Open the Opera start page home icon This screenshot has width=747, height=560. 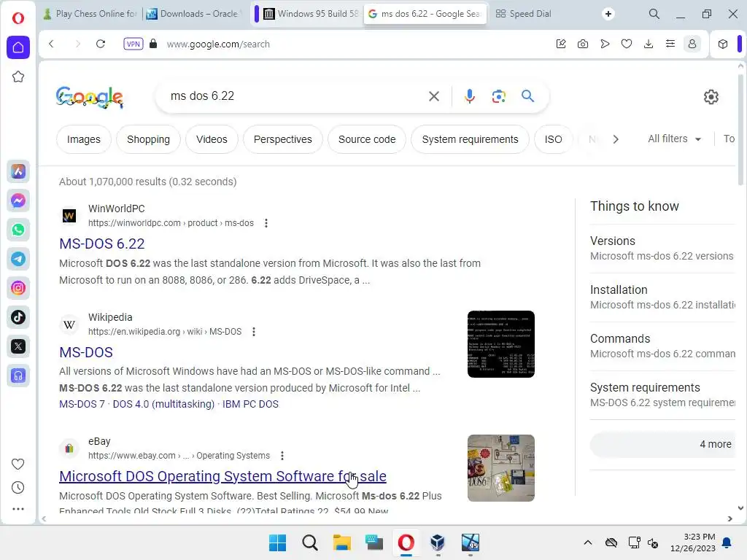[18, 47]
